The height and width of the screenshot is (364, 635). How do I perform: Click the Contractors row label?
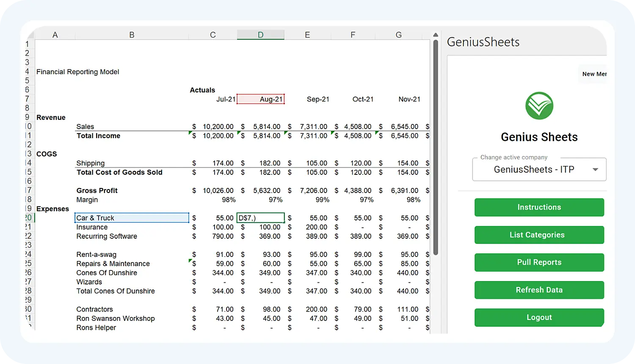coord(94,309)
